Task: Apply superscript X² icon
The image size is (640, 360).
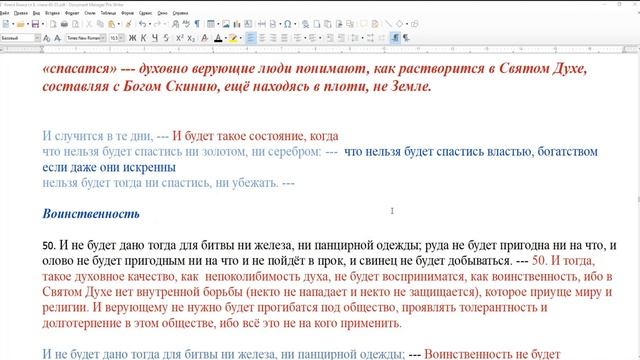Action: coord(180,38)
